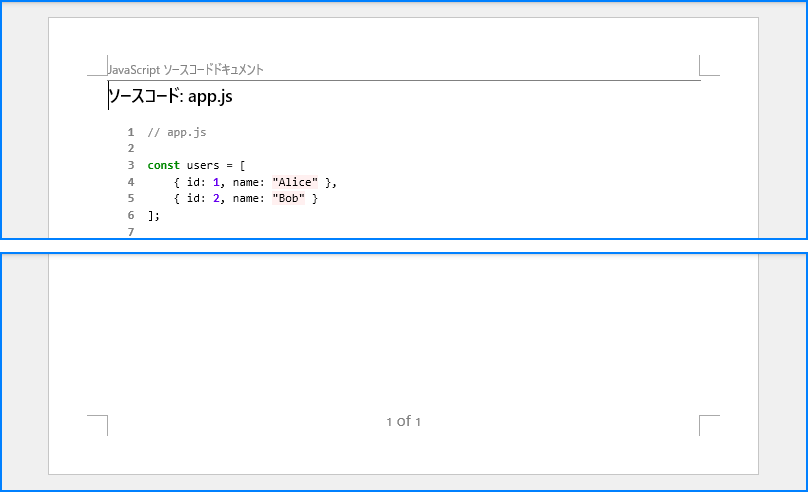This screenshot has height=492, width=808.
Task: Click the line number 7 in the code gutter
Action: 131,232
